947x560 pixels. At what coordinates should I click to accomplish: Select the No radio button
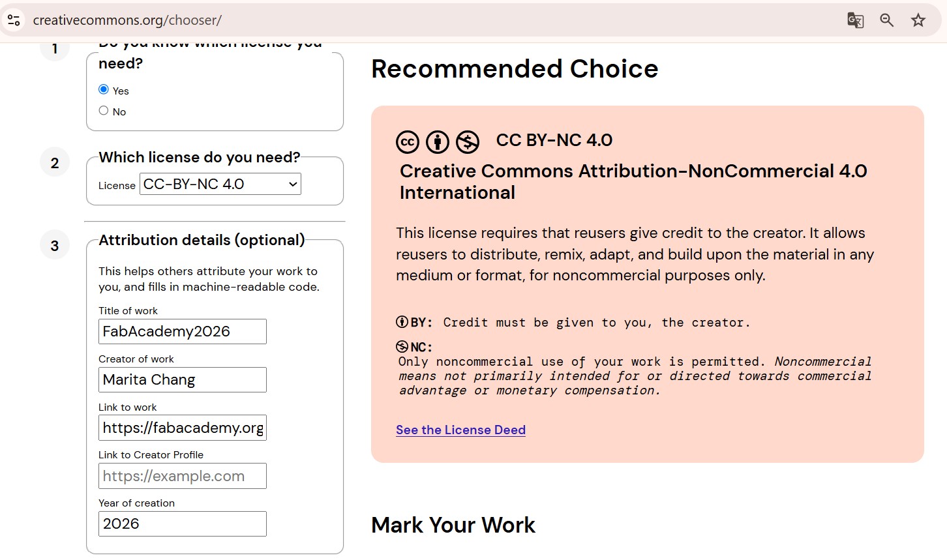pos(104,110)
